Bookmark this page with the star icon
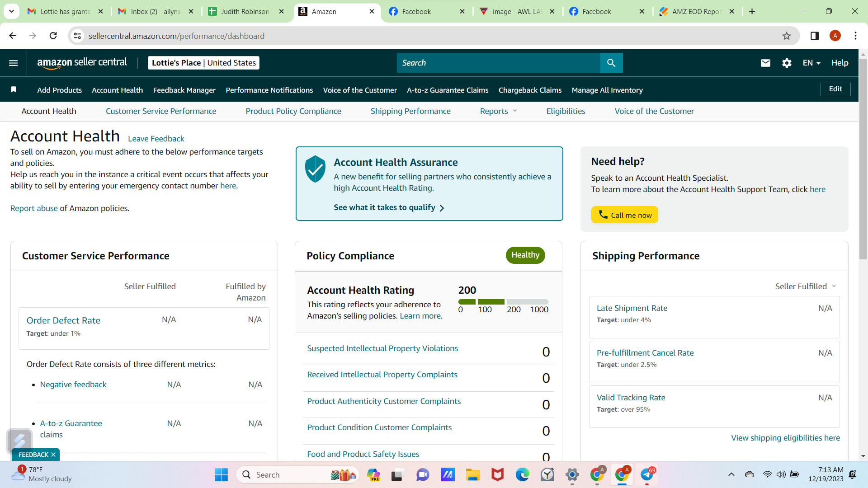The height and width of the screenshot is (488, 868). (x=787, y=36)
